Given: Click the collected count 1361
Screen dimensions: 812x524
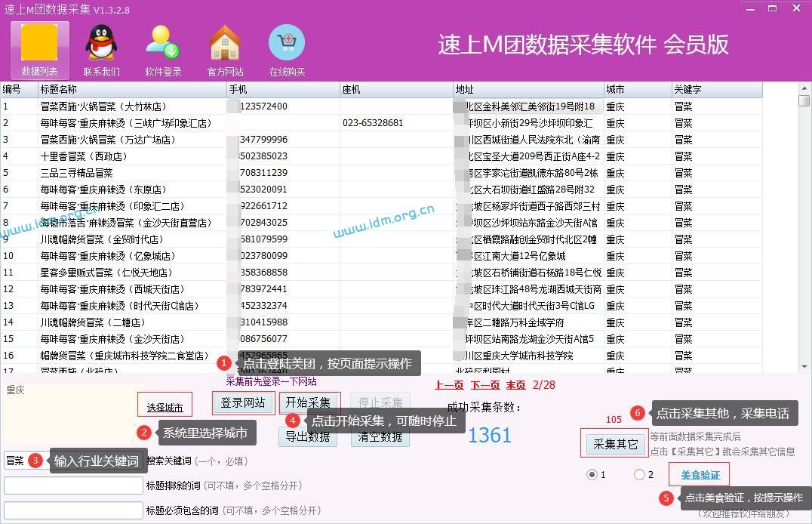Looking at the screenshot, I should point(490,436).
